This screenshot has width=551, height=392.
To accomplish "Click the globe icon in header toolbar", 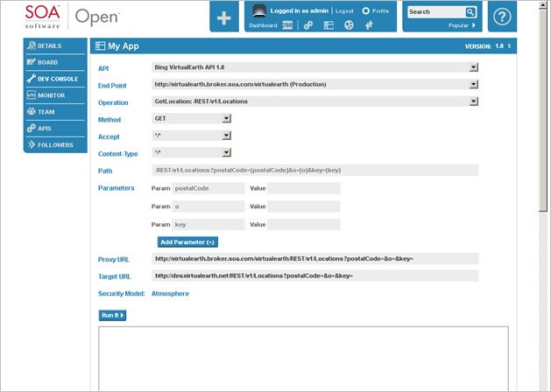I will (x=349, y=25).
